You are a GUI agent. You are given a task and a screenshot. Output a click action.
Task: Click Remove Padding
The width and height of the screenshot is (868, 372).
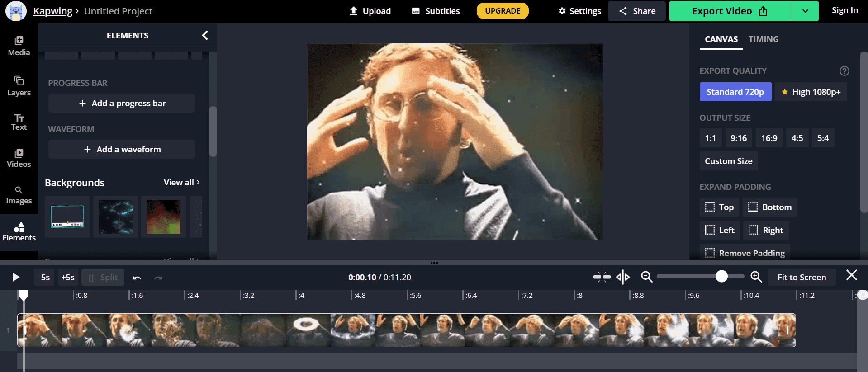(x=745, y=252)
